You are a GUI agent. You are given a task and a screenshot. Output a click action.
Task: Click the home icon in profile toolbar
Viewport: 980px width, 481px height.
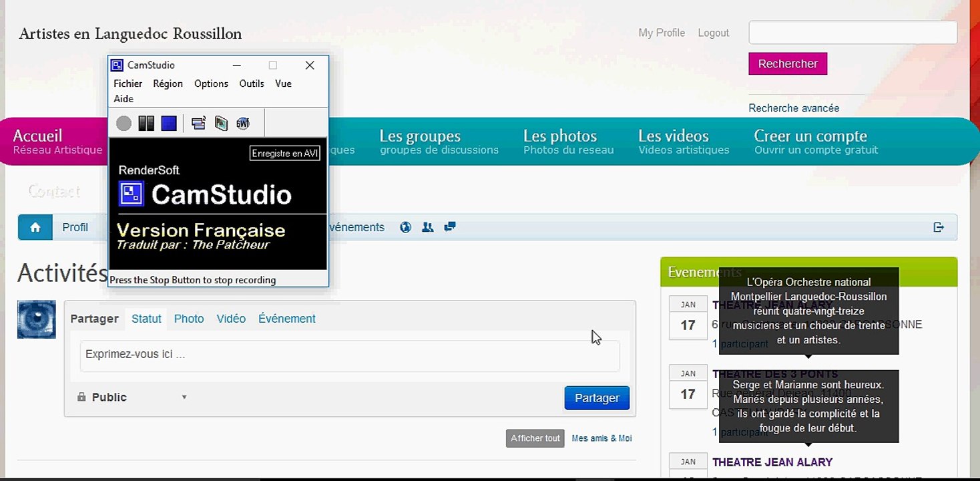(35, 228)
